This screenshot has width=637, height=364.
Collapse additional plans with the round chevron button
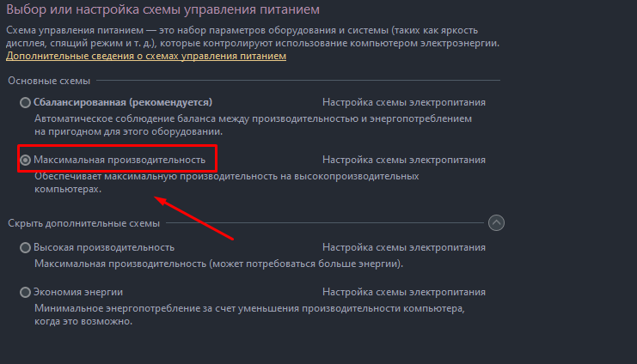click(x=496, y=223)
